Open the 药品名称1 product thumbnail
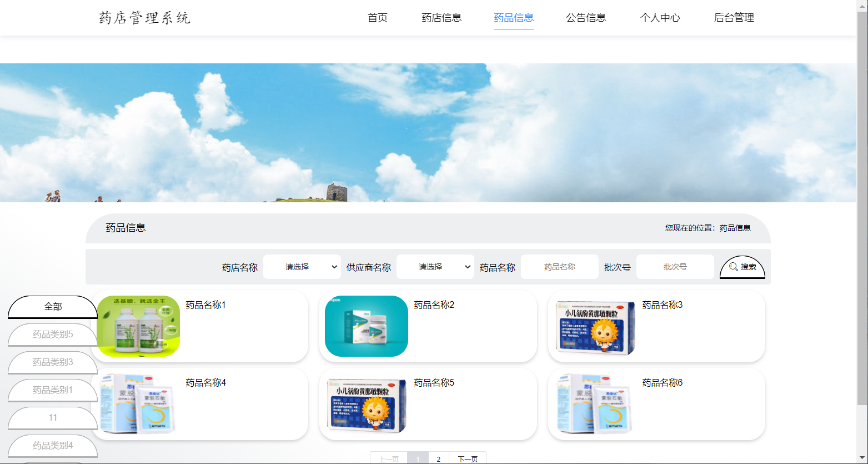This screenshot has width=868, height=464. tap(138, 326)
